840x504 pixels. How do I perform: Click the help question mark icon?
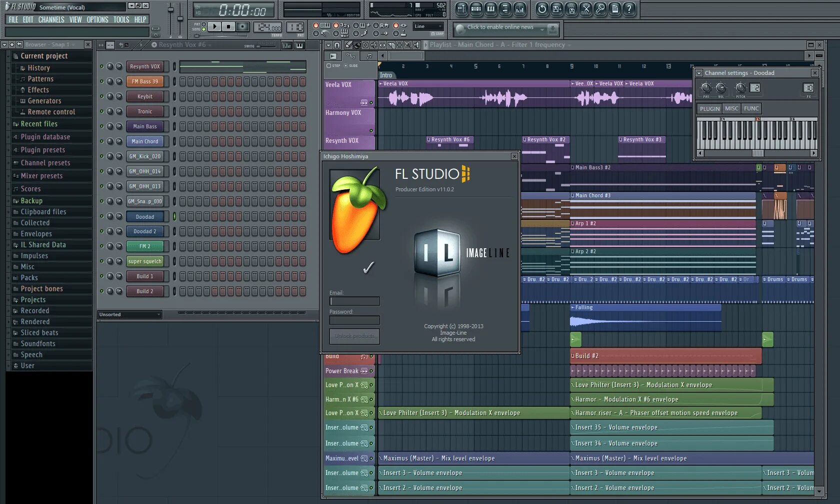(629, 8)
